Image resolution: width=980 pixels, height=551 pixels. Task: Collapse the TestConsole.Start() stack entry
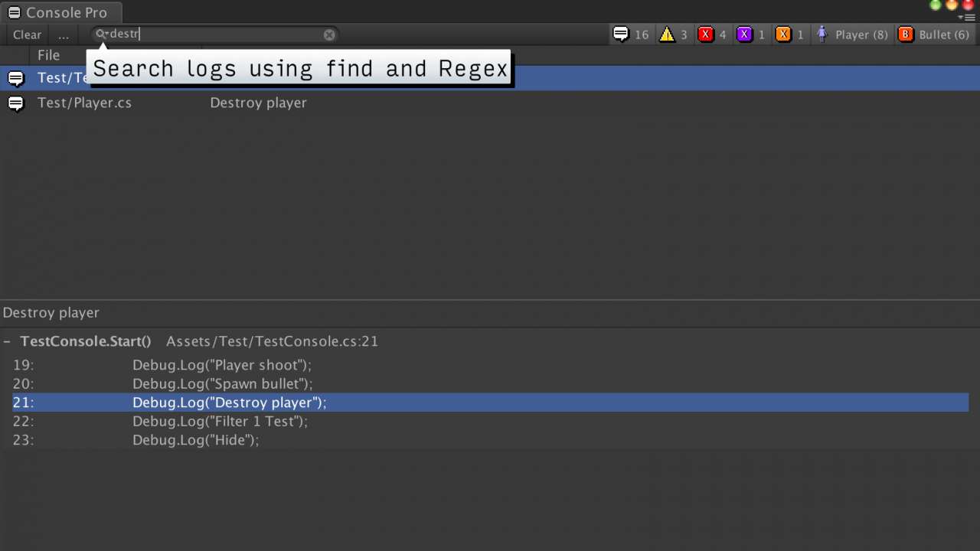point(7,341)
